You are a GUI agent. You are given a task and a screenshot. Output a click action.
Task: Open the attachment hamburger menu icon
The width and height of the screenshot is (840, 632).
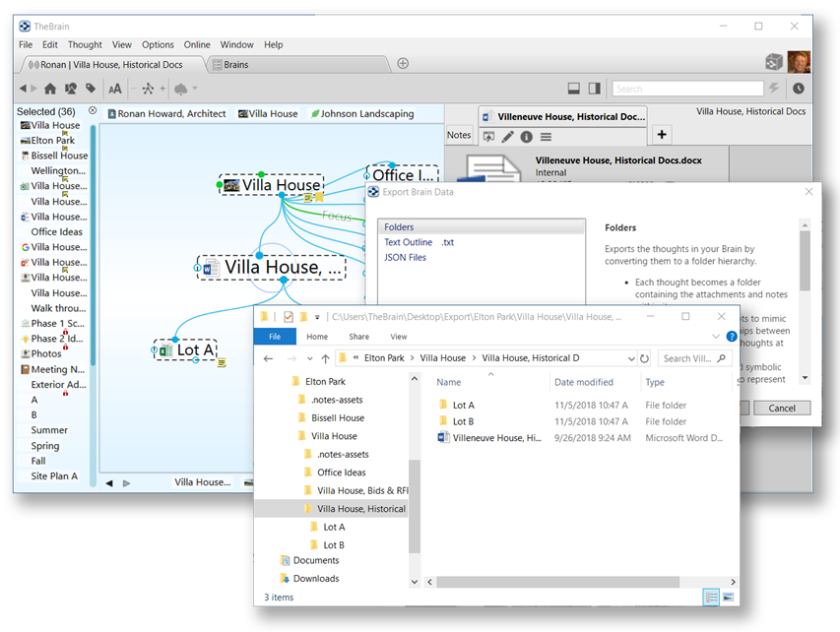click(x=546, y=137)
